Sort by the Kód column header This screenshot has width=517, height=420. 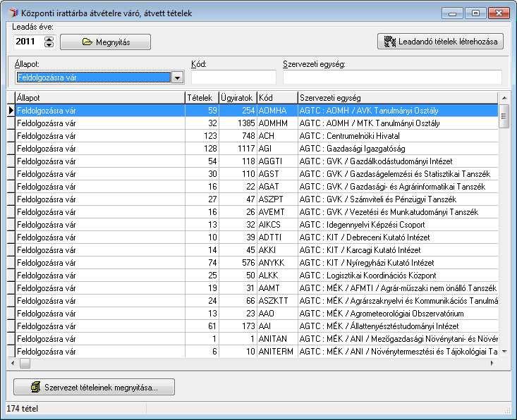click(277, 98)
